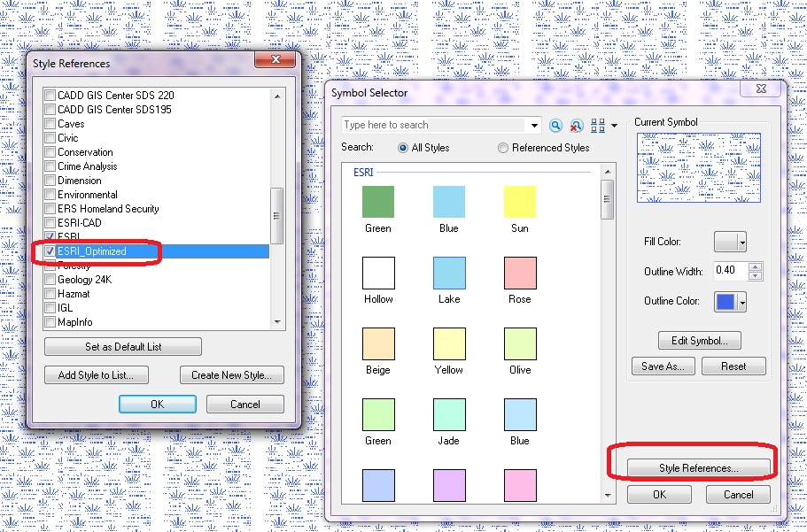The image size is (807, 532).
Task: Check the Conservation style checkbox
Action: [x=50, y=151]
